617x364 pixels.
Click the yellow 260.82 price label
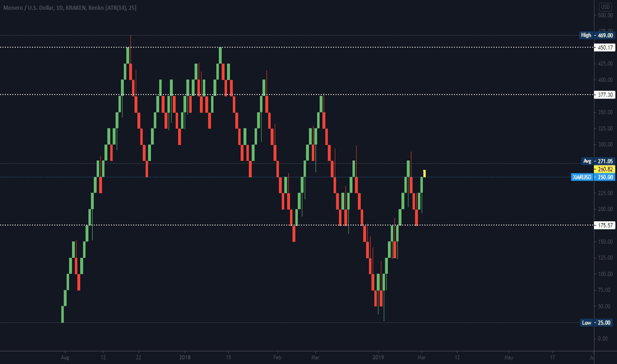point(605,169)
